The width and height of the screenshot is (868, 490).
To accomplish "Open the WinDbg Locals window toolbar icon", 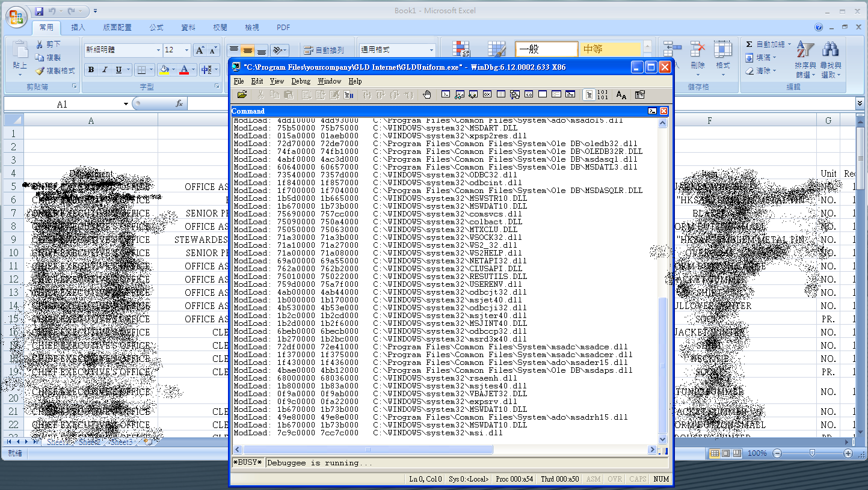I will tap(473, 94).
